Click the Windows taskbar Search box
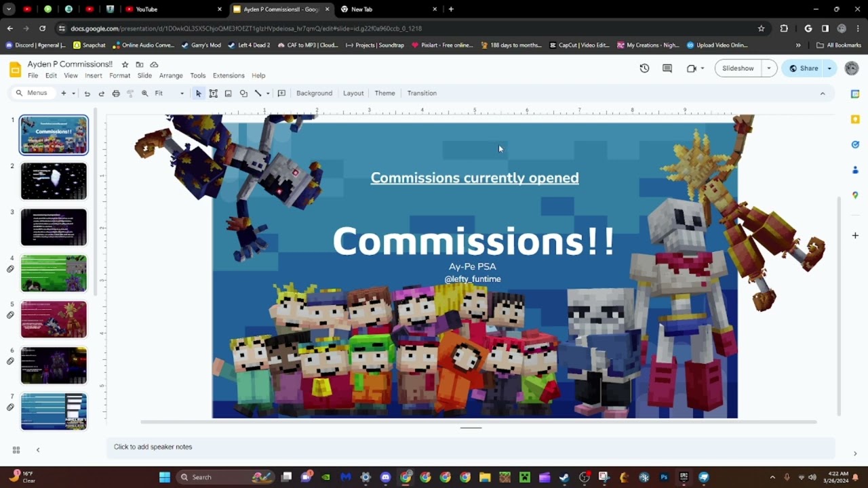The height and width of the screenshot is (488, 868). [225, 477]
